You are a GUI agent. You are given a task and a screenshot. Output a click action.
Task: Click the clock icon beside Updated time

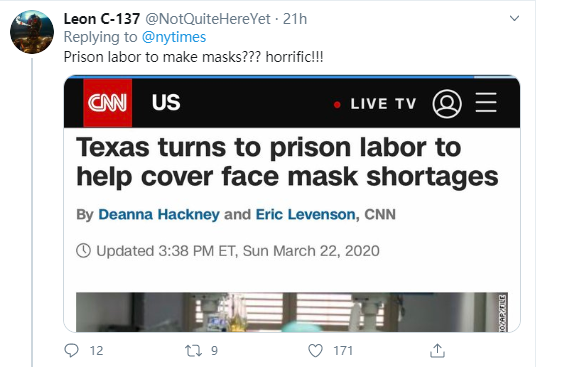click(x=84, y=251)
